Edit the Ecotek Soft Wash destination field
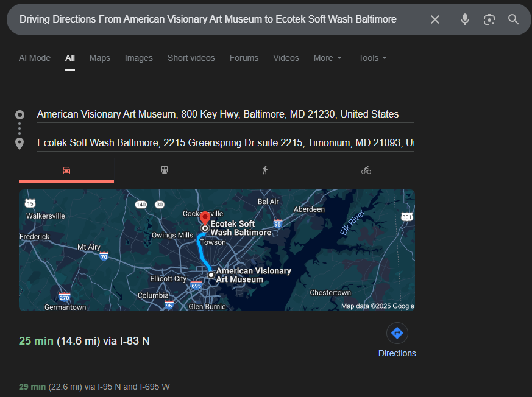 pos(225,143)
